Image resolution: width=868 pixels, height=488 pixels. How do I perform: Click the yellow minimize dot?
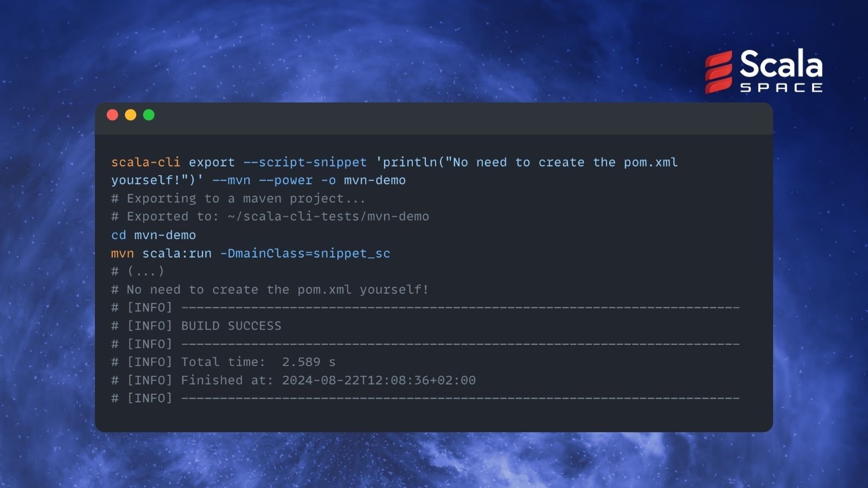click(131, 115)
